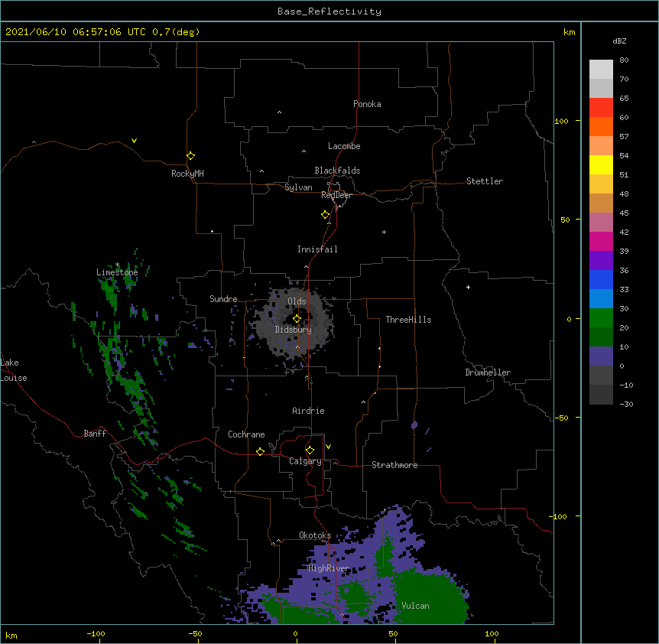Select the yellow diamond radar site between Olds and Didsbury

(x=297, y=319)
